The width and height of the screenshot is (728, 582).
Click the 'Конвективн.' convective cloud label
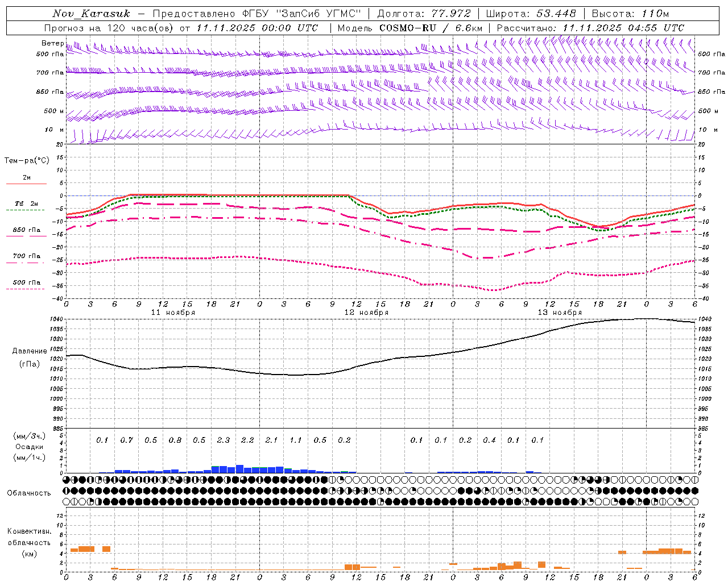point(30,531)
